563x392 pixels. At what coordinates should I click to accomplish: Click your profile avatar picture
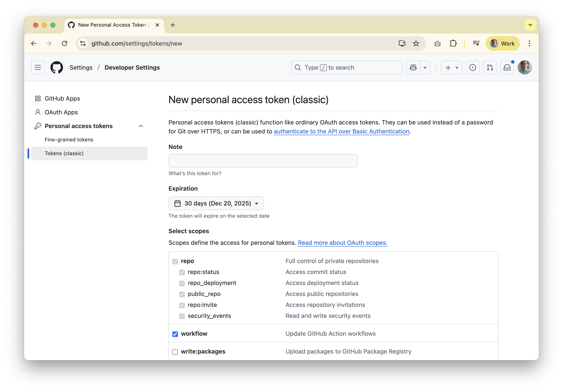(525, 67)
